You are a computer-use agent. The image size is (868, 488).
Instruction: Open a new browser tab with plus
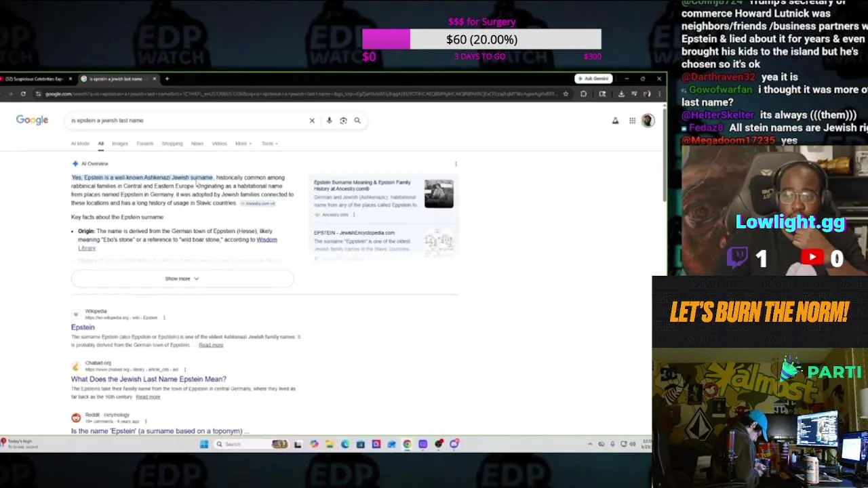coord(167,79)
